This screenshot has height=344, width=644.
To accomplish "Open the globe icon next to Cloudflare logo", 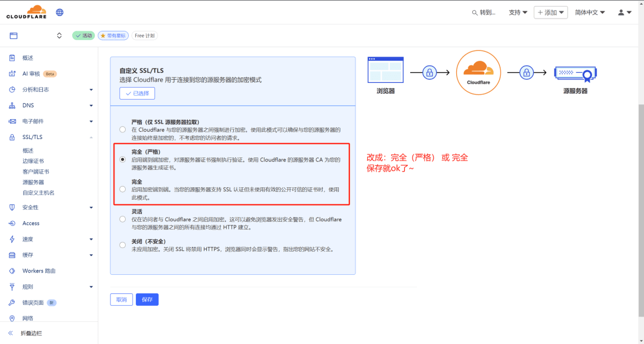I will tap(60, 13).
